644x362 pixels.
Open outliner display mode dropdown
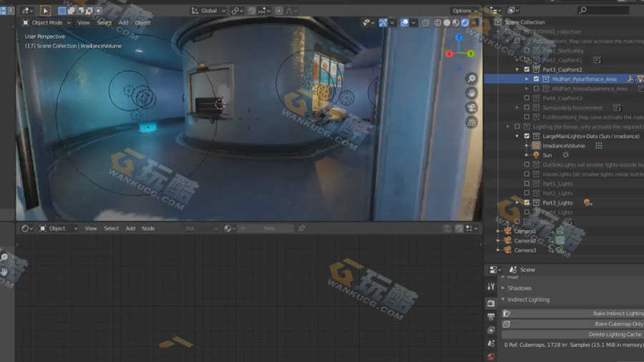click(514, 10)
